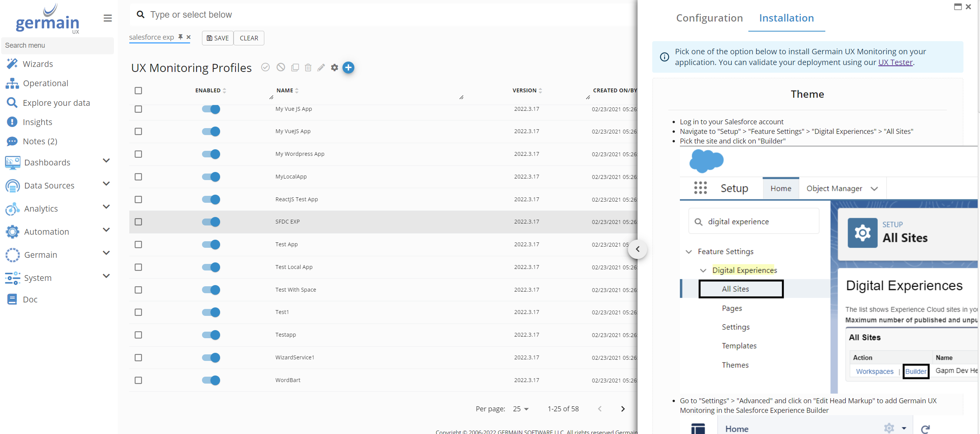Tick the select-all checkbox in header
This screenshot has height=434, width=980.
point(139,90)
